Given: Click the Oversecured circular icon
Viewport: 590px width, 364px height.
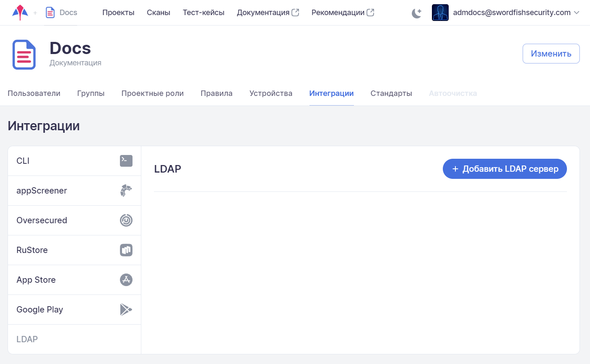Looking at the screenshot, I should click(x=126, y=220).
